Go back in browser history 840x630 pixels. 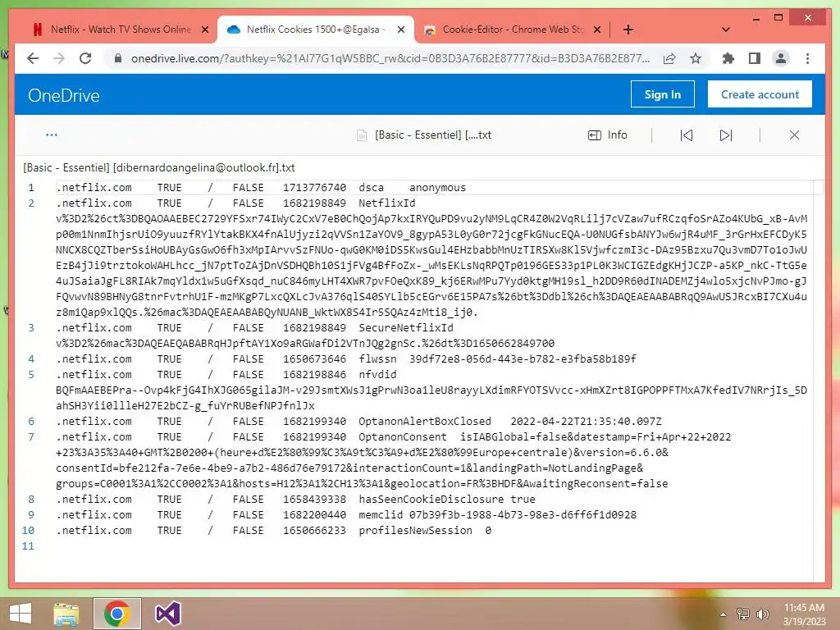[x=33, y=58]
